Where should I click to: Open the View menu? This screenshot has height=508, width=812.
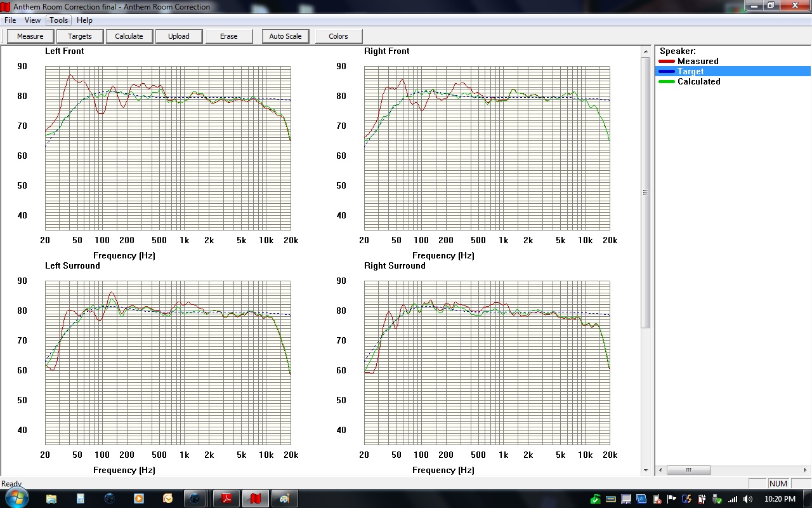(32, 20)
